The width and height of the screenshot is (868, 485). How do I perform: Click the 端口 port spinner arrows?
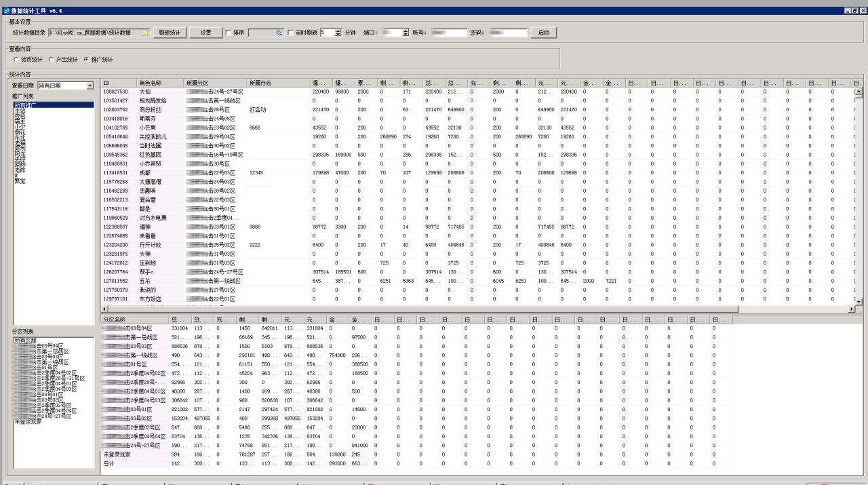pyautogui.click(x=406, y=33)
